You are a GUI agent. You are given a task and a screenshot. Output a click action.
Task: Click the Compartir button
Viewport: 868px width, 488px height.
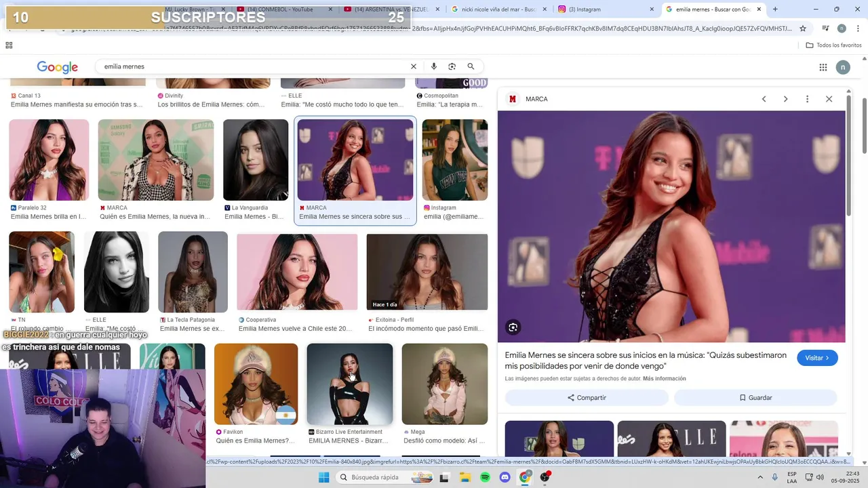click(x=587, y=398)
